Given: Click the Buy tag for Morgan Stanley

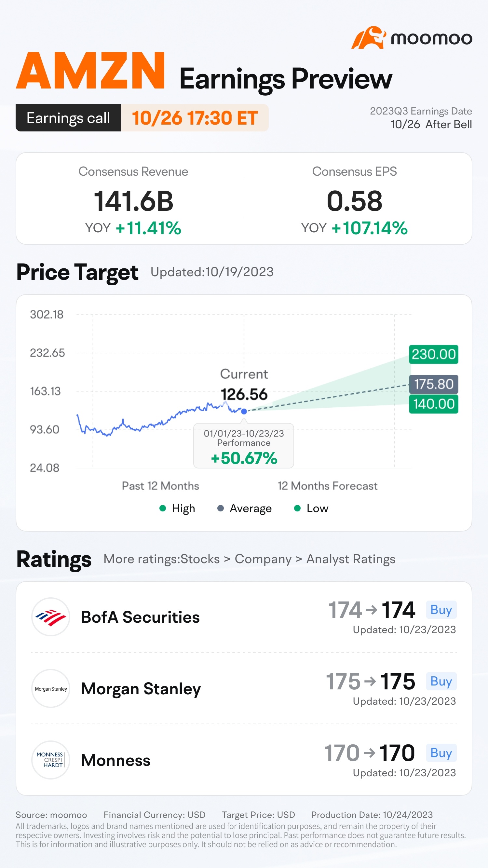Looking at the screenshot, I should (441, 681).
